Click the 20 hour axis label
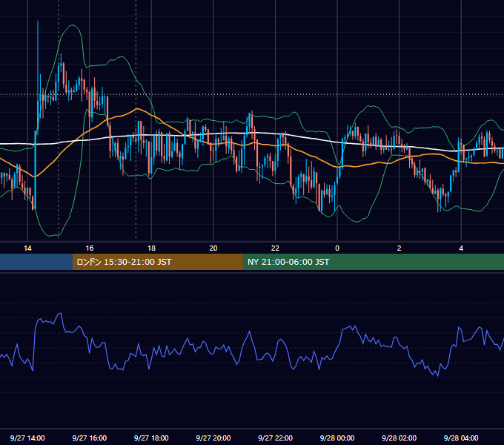504x445 pixels. [x=213, y=248]
